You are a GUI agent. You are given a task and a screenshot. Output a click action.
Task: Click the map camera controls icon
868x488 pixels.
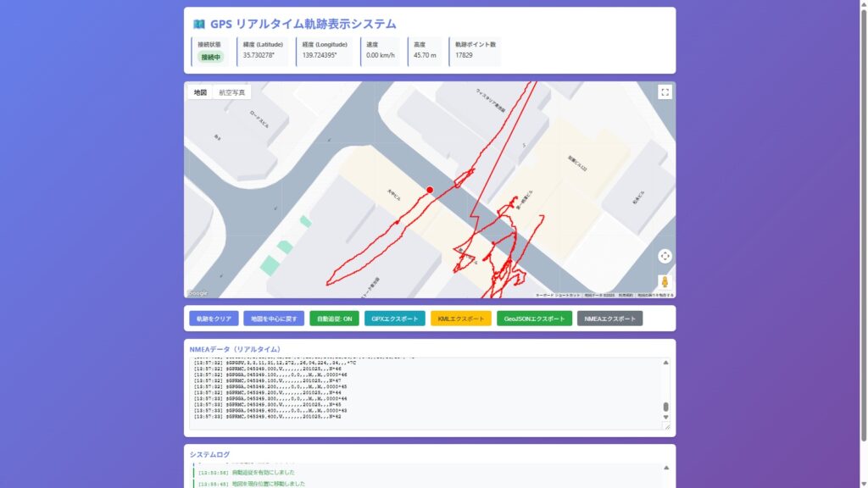click(665, 256)
